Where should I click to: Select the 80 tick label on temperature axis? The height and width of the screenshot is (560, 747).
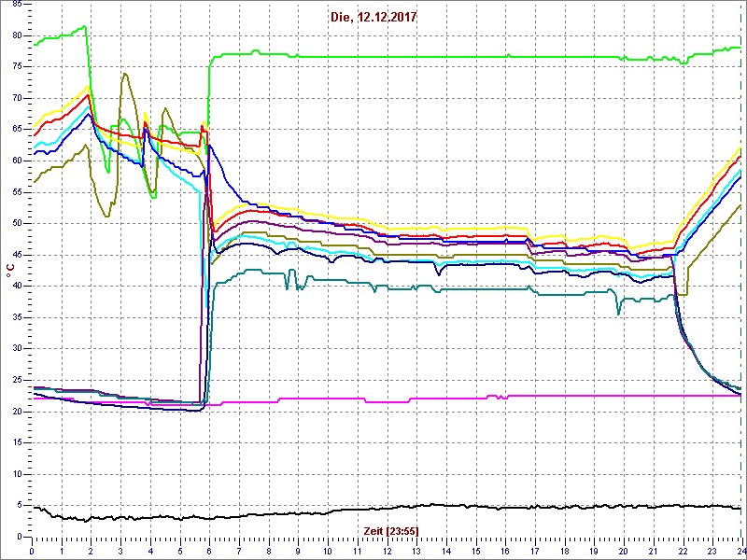[16, 35]
